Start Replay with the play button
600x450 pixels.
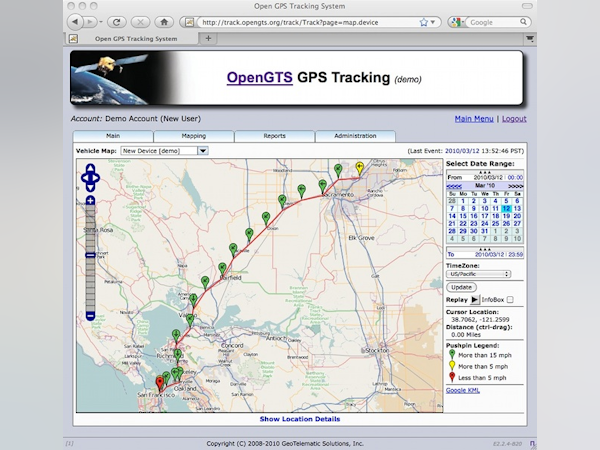point(474,300)
